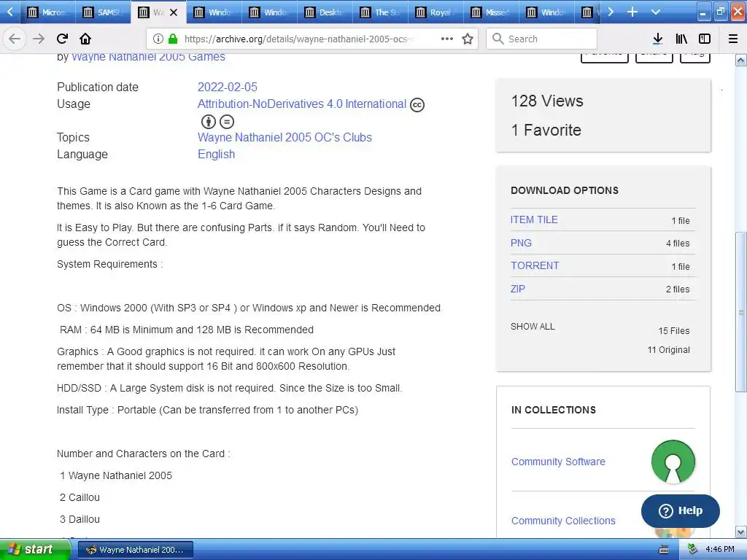Open a new tab with plus icon
The image size is (747, 560).
tap(632, 12)
